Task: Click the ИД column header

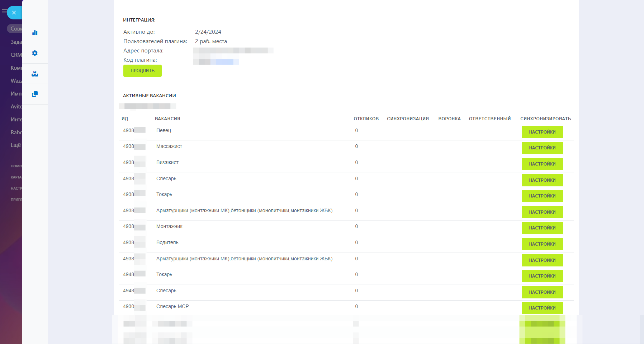Action: point(125,119)
